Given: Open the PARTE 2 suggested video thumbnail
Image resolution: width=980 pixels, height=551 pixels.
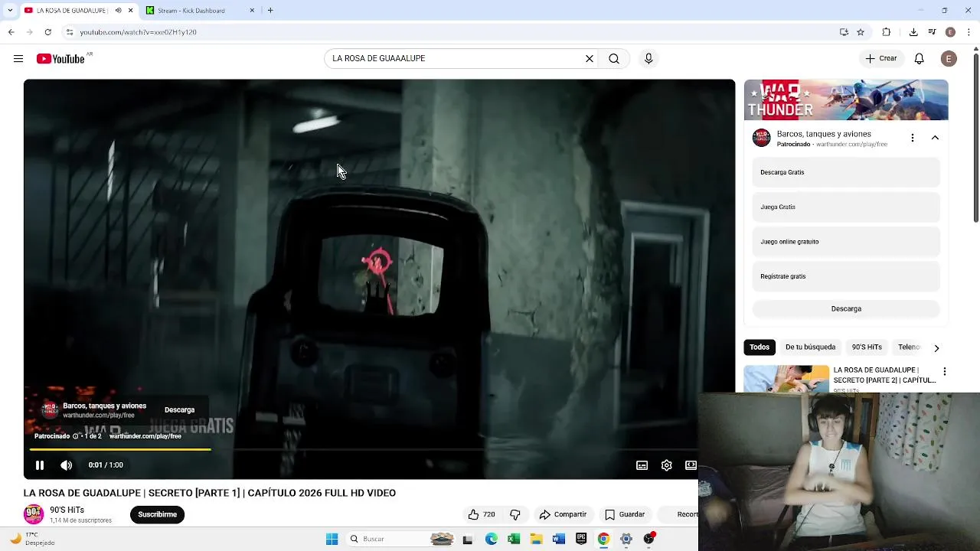Looking at the screenshot, I should coord(786,379).
